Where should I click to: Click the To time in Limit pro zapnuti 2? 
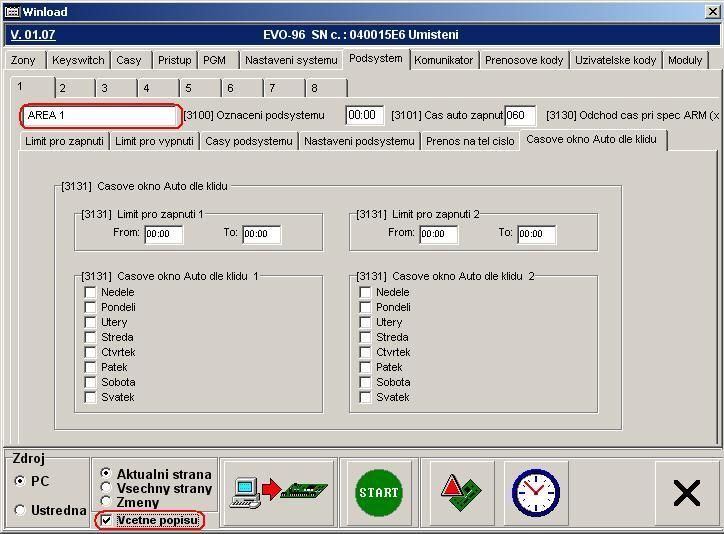point(536,234)
